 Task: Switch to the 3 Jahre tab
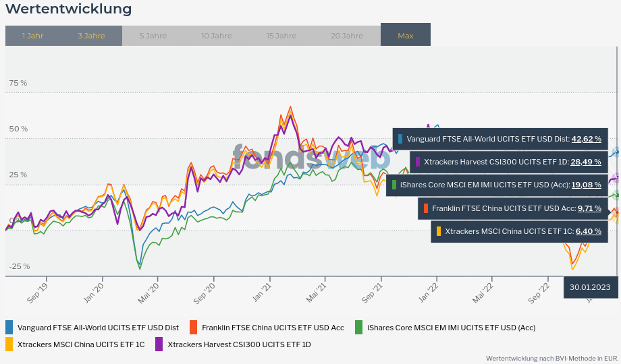tap(91, 36)
